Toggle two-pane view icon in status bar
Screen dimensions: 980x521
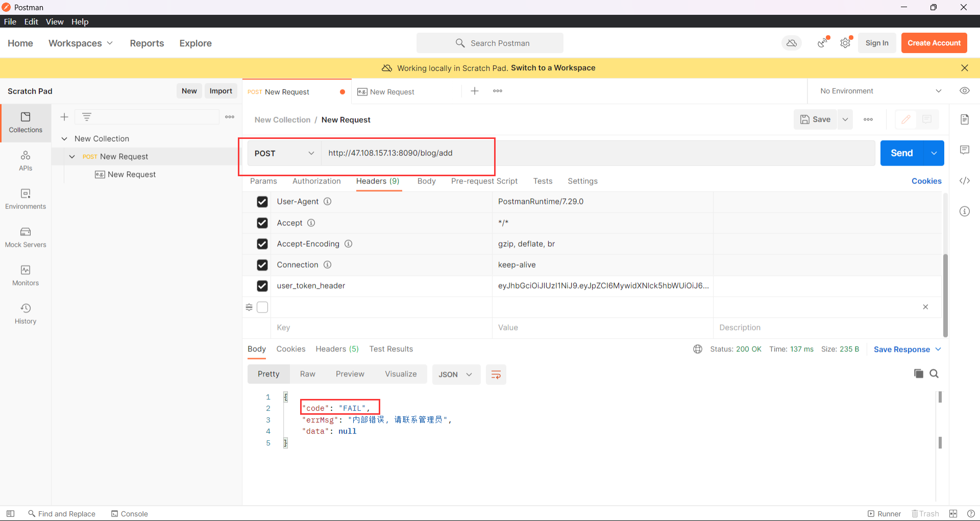(953, 514)
